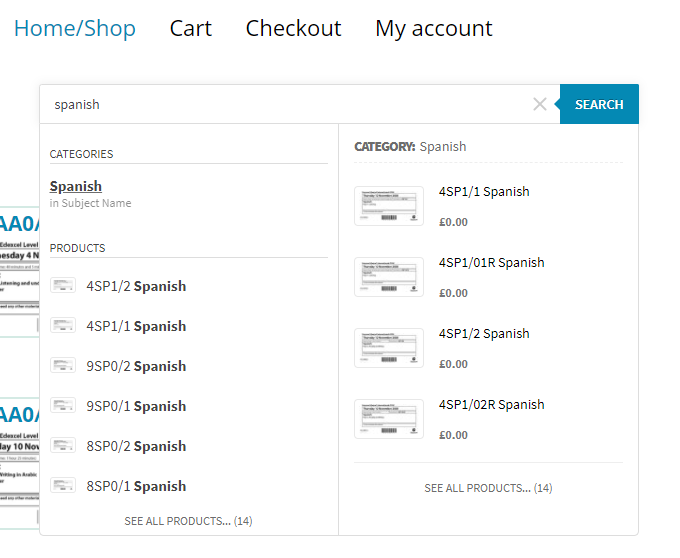This screenshot has width=680, height=558.
Task: Open the 4SP1/02R Spanish product title
Action: pos(491,405)
